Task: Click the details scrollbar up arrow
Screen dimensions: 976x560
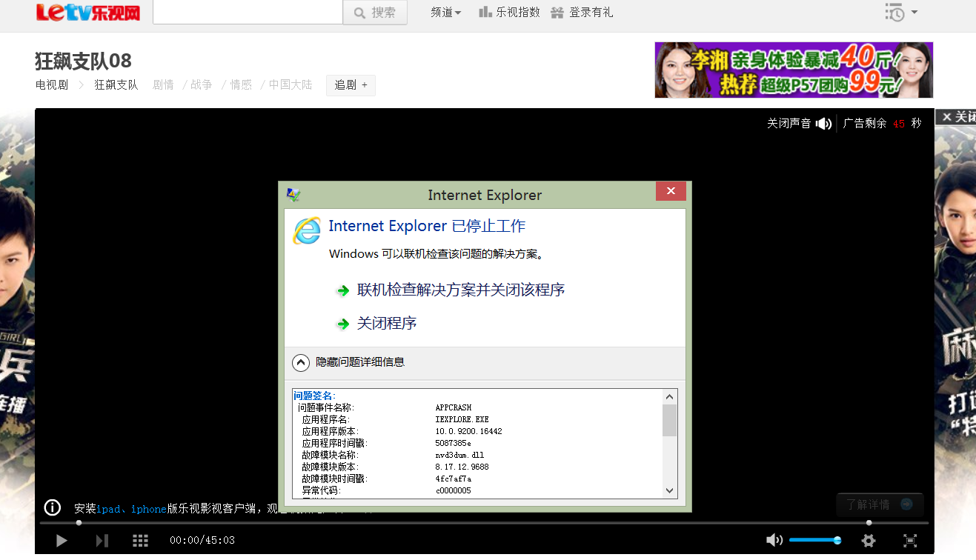Action: click(x=669, y=397)
